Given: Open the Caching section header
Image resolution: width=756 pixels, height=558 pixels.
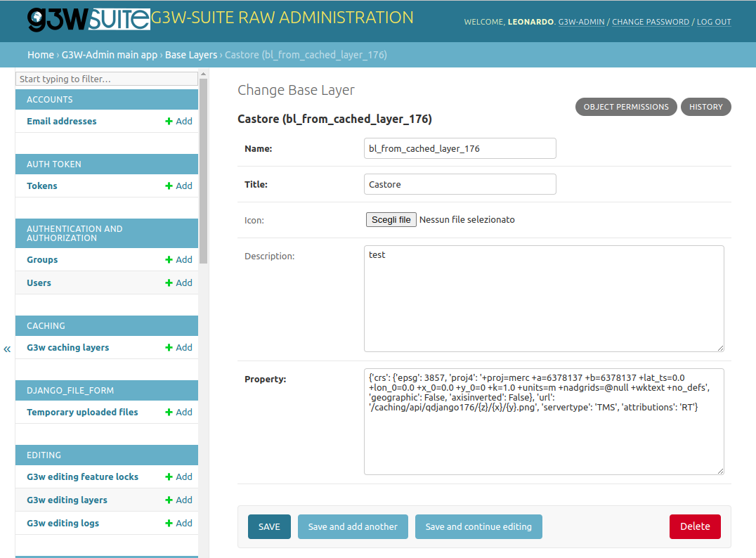Looking at the screenshot, I should click(x=107, y=325).
